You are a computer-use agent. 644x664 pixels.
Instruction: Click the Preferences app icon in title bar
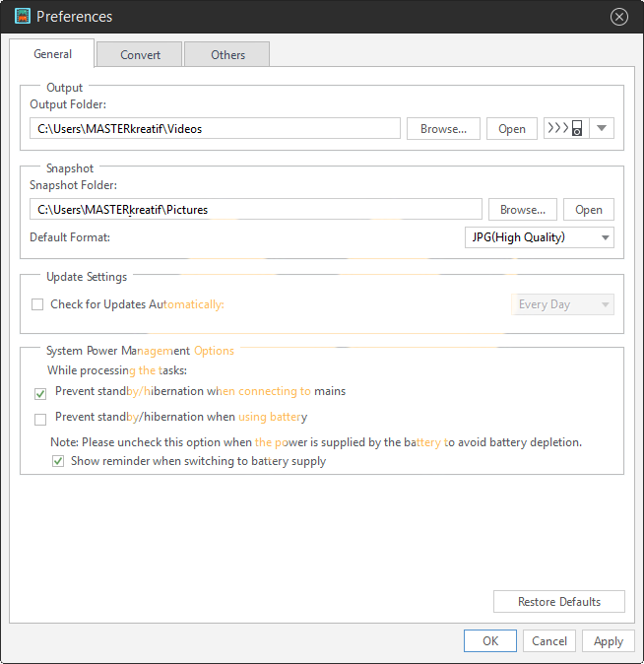23,16
